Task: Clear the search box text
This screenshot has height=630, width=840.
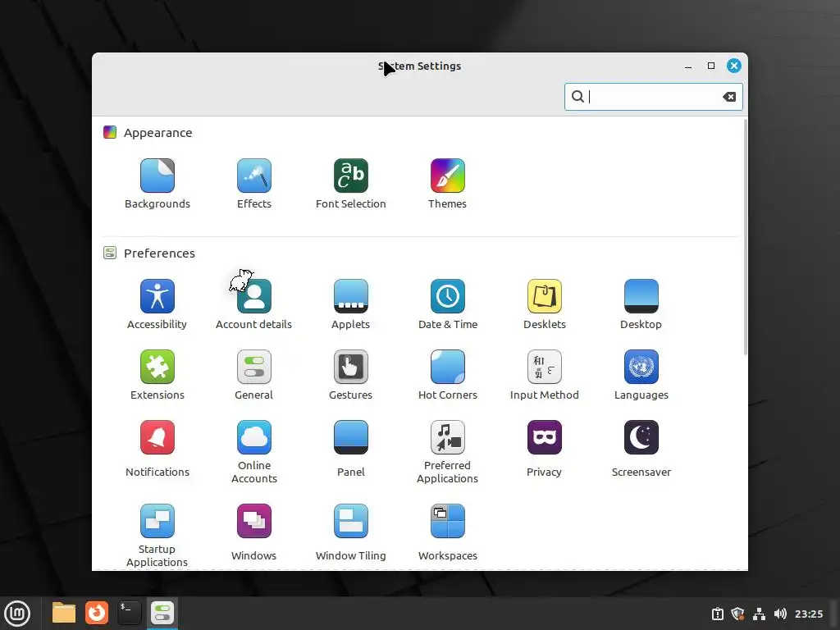Action: (x=729, y=97)
